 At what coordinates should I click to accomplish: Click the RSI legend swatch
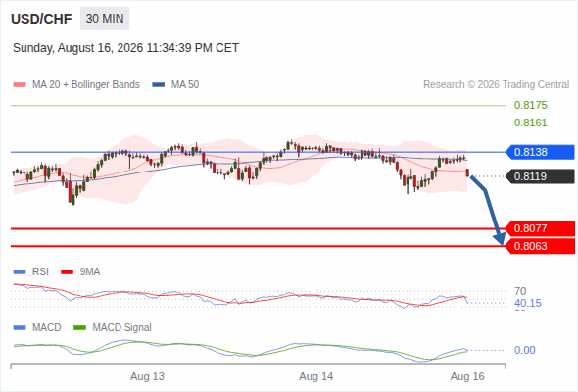click(x=20, y=272)
